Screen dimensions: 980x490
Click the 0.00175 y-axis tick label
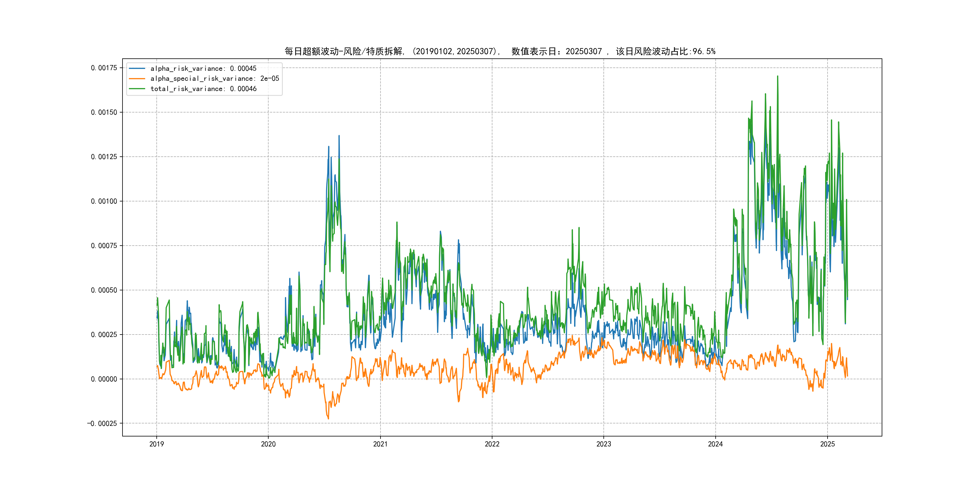point(104,68)
